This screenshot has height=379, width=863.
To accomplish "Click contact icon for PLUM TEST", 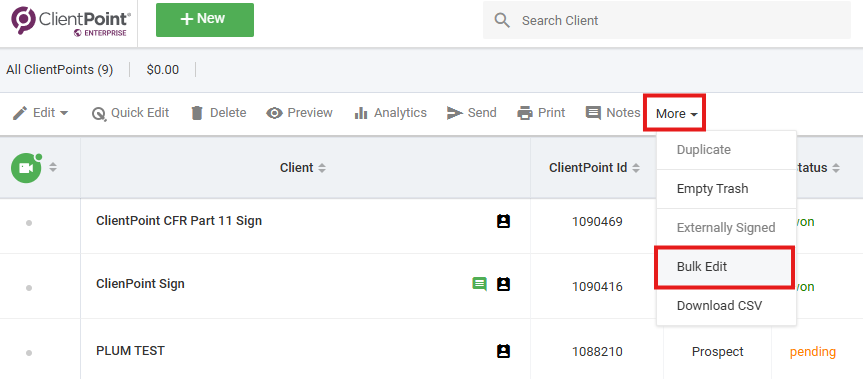I will click(503, 351).
